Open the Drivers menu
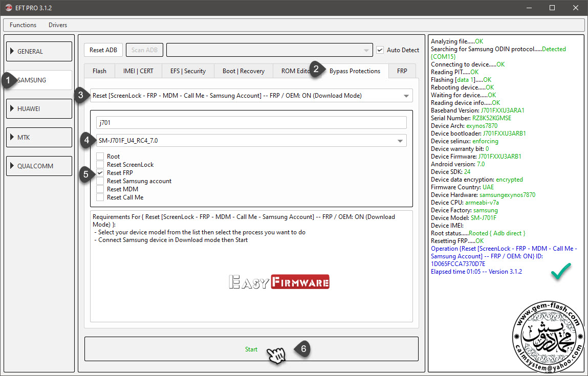This screenshot has width=588, height=376. 58,25
